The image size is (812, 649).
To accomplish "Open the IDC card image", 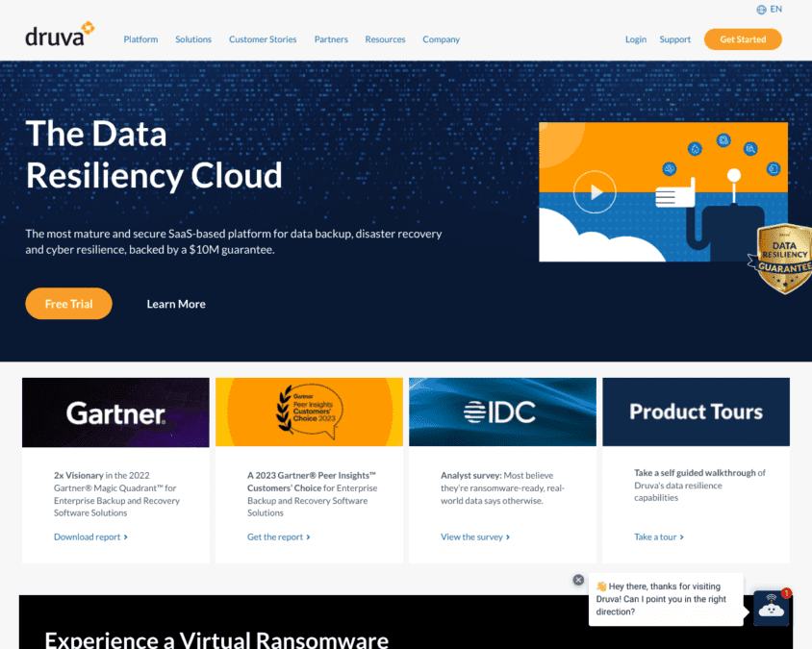I will pos(502,412).
